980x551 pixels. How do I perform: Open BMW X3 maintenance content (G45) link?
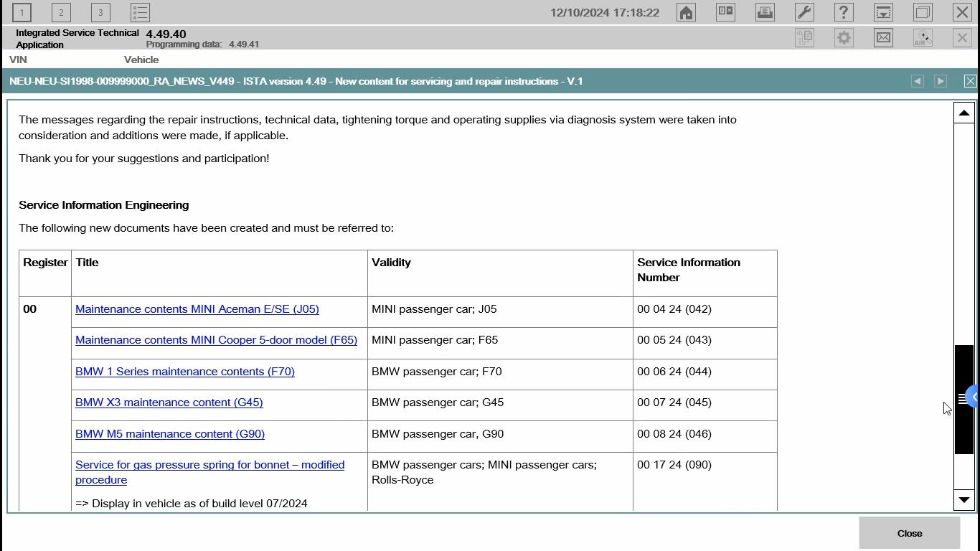(x=169, y=402)
